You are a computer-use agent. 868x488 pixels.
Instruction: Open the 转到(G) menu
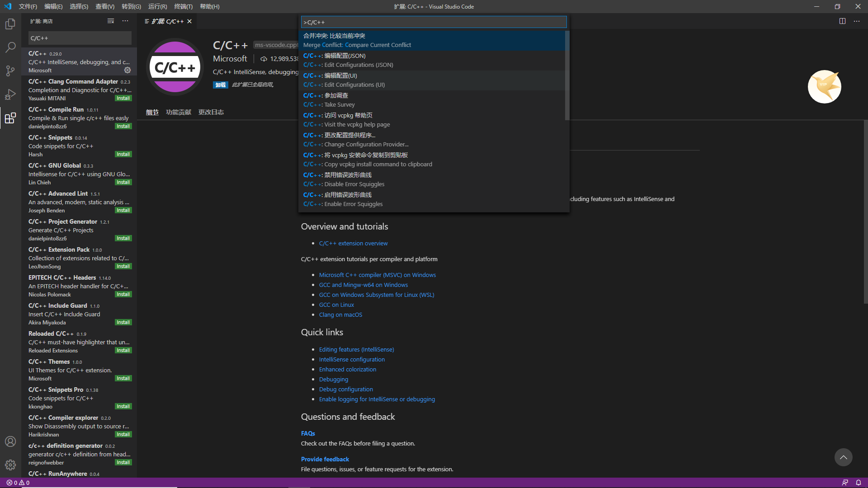tap(131, 6)
